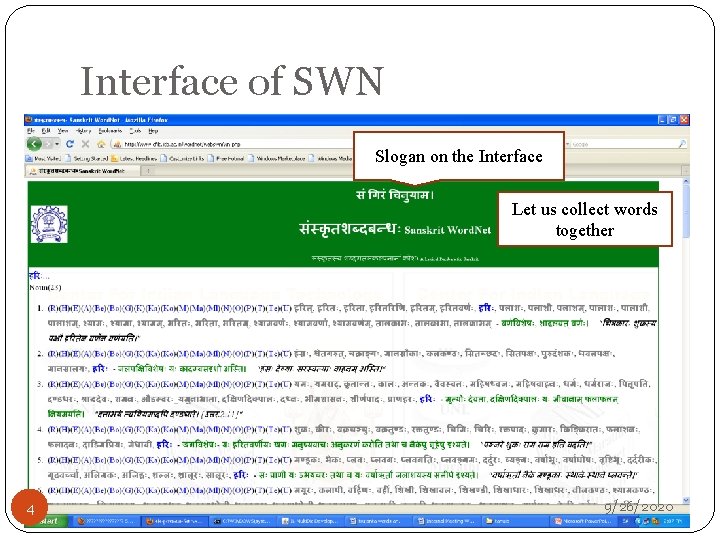
Task: Click the (G) language link in entry 2
Action: (x=128, y=354)
